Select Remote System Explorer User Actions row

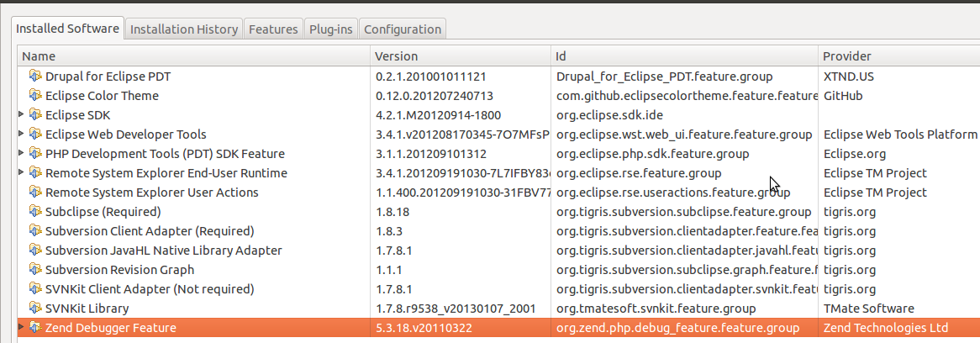(498, 193)
